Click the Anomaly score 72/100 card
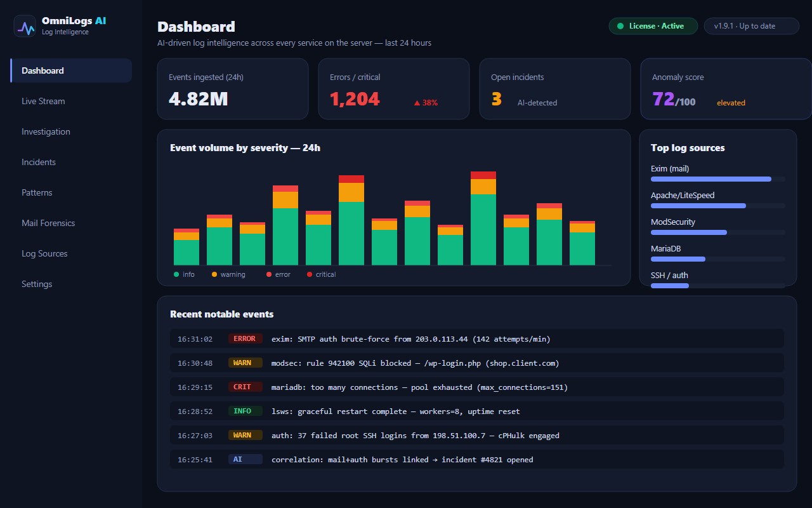The height and width of the screenshot is (508, 812). click(x=726, y=89)
